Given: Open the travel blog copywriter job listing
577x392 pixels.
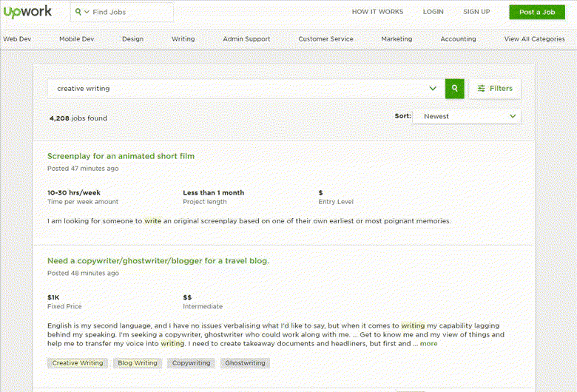Looking at the screenshot, I should pyautogui.click(x=158, y=261).
